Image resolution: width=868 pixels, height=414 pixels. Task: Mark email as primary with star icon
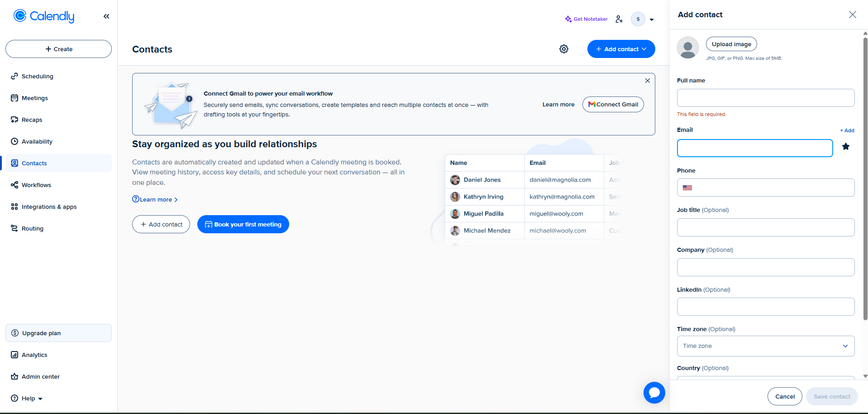coord(846,146)
